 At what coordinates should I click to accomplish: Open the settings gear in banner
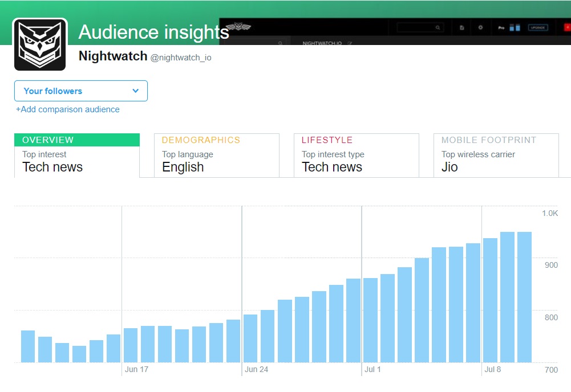pyautogui.click(x=480, y=27)
